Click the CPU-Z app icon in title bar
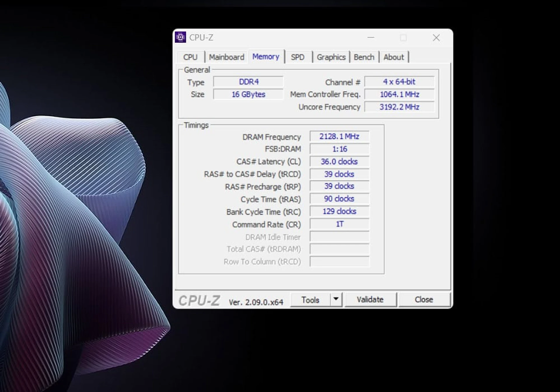 [180, 37]
